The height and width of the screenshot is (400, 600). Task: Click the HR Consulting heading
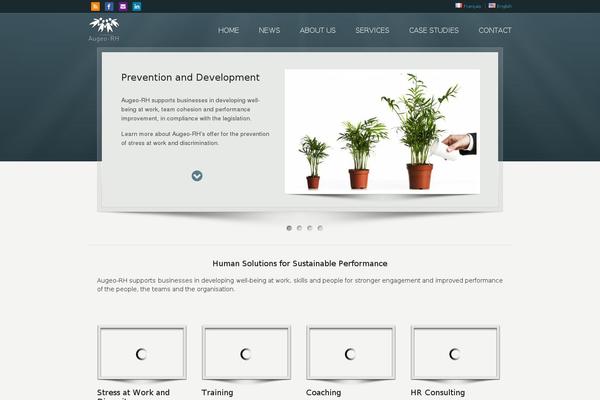coord(438,393)
